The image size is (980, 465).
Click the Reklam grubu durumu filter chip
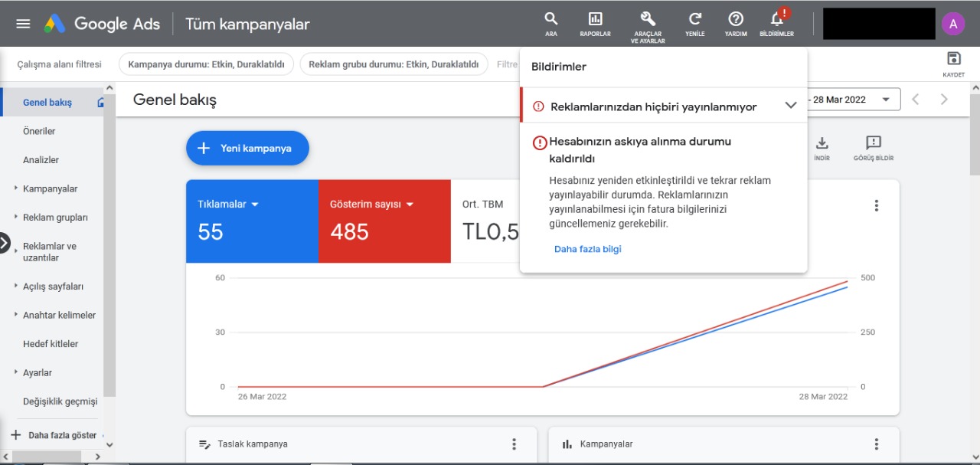point(394,64)
